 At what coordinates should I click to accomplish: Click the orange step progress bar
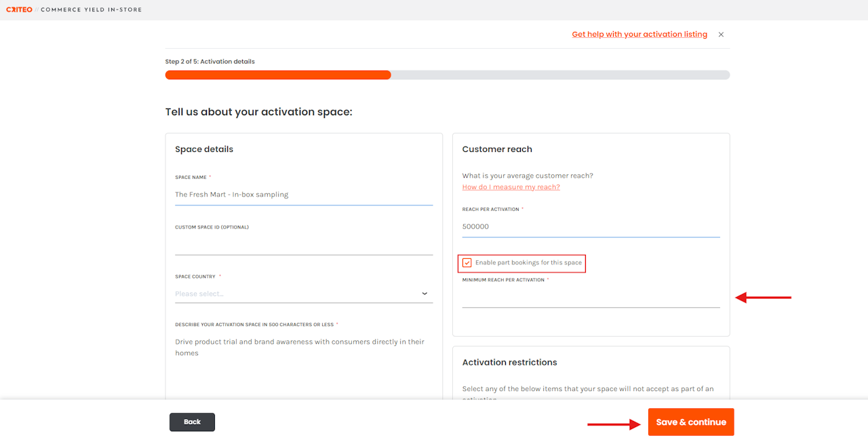(278, 75)
